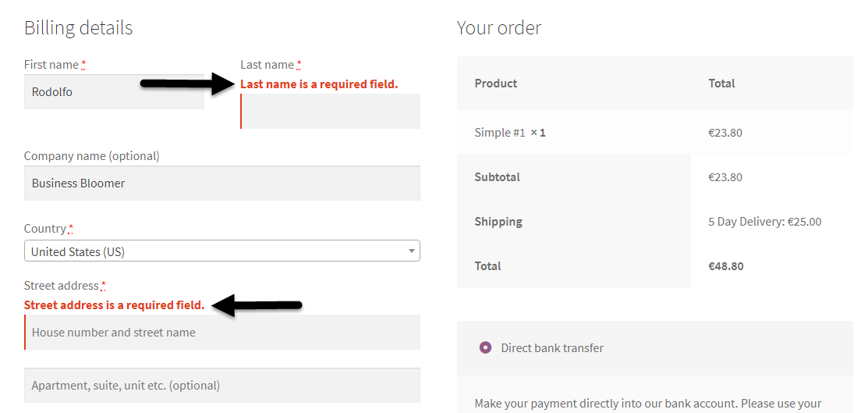Screen dimensions: 868x413
Task: Click the Billing details heading
Action: coord(79,28)
